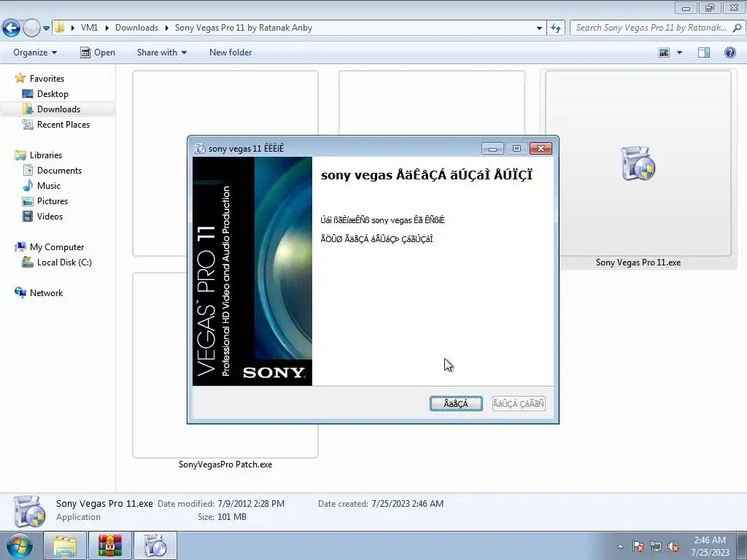747x560 pixels.
Task: Select Local Disk (C:) in navigation pane
Action: (x=64, y=262)
